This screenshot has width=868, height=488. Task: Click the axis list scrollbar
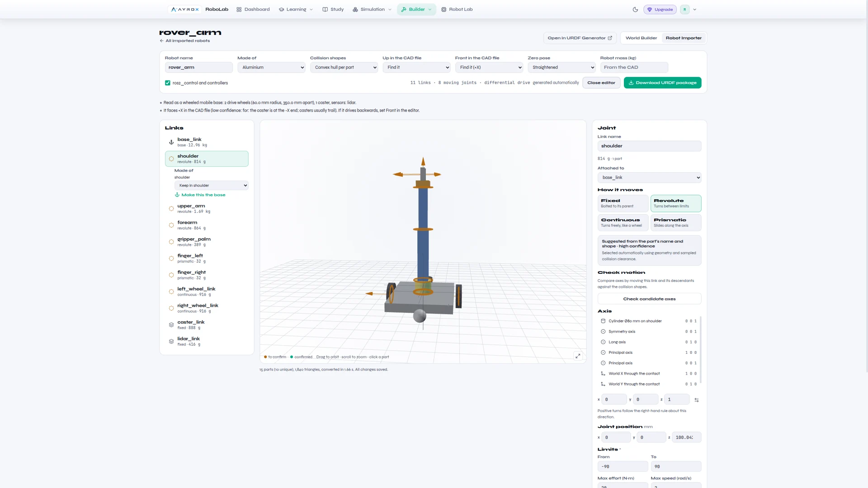(x=700, y=350)
